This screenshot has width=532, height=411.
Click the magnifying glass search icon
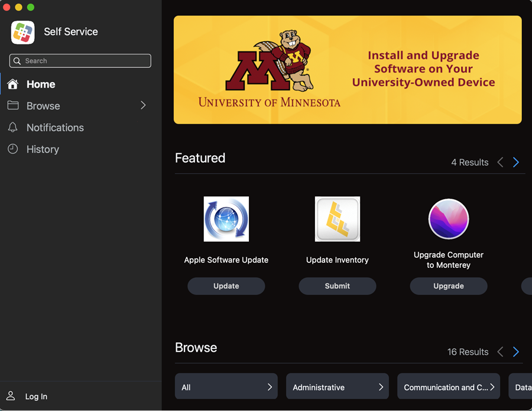pos(17,61)
